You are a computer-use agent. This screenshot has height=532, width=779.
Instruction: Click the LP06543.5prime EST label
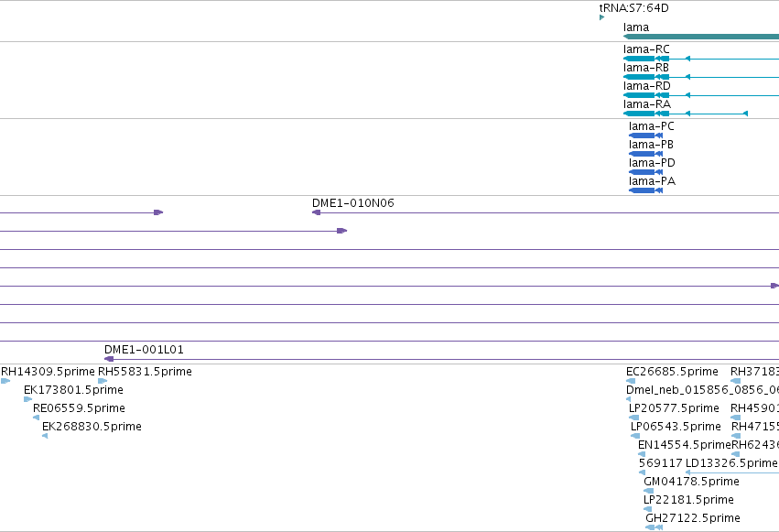676,427
